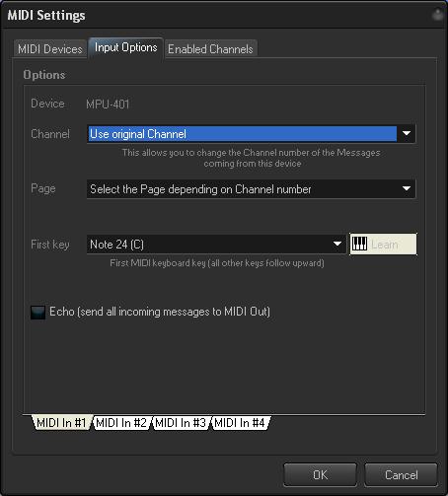
Task: Click 'Select the Page depending on Channel number' field
Action: (251, 188)
